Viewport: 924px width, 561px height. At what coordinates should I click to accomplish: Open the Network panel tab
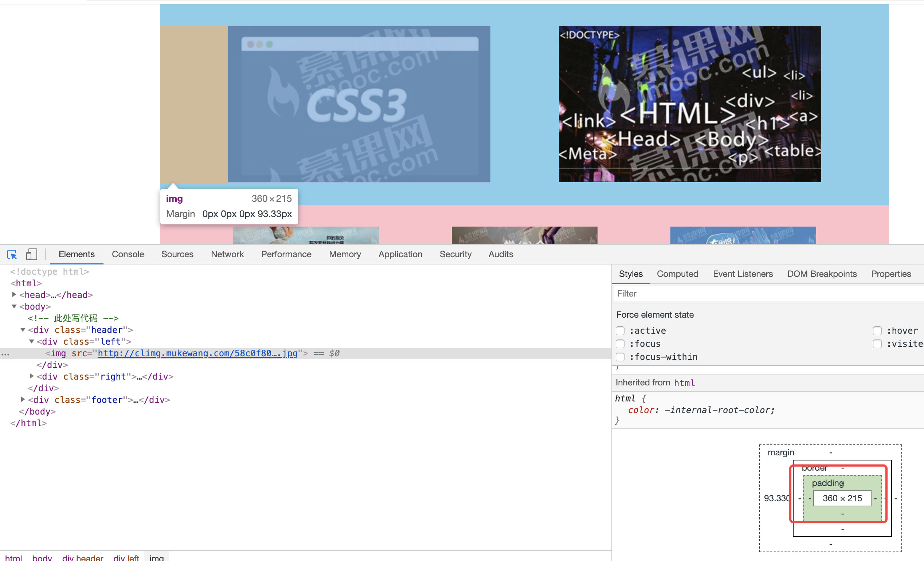[227, 254]
